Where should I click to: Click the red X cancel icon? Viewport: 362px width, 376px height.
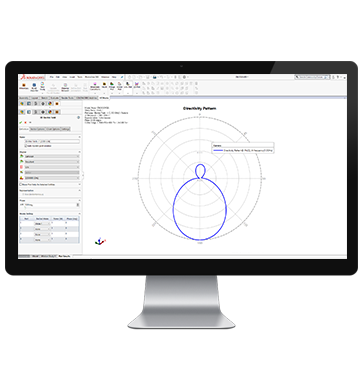25,123
